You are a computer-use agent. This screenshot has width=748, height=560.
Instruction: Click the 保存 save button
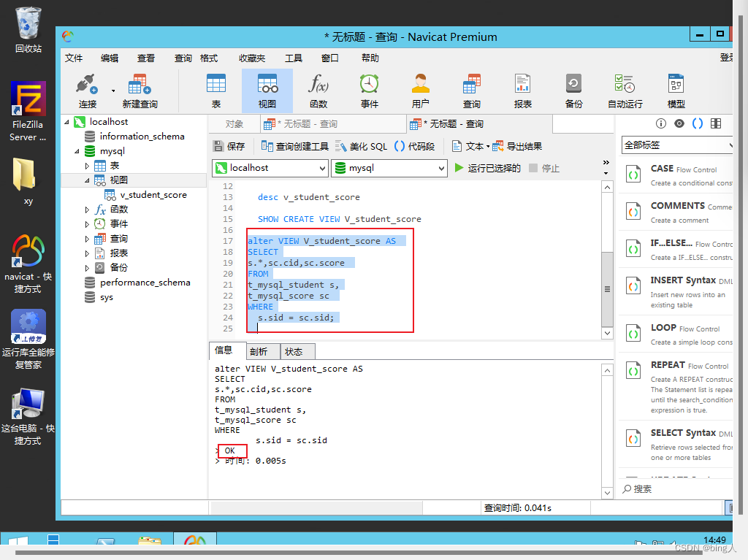click(229, 146)
